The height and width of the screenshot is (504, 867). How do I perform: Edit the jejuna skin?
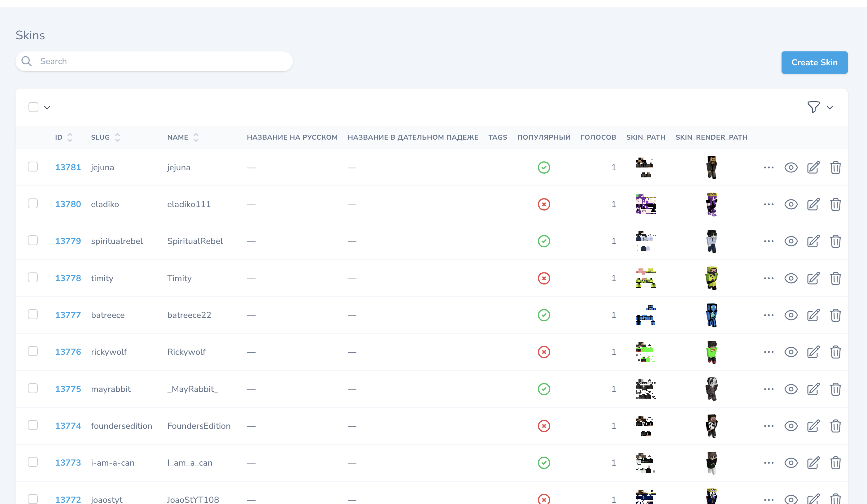click(x=813, y=167)
